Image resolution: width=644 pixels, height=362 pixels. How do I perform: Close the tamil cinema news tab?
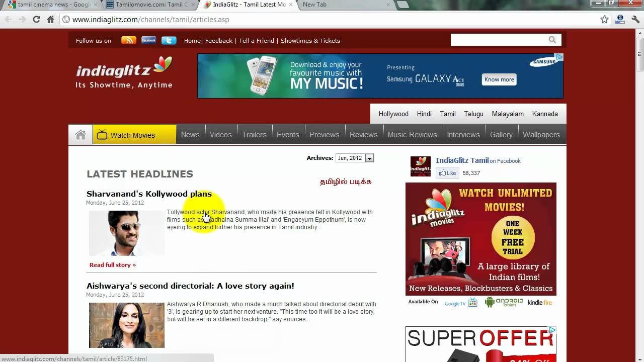pos(96,5)
